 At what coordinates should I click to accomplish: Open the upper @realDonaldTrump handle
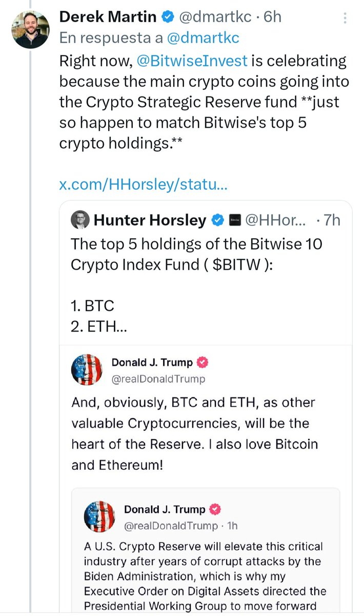(158, 379)
